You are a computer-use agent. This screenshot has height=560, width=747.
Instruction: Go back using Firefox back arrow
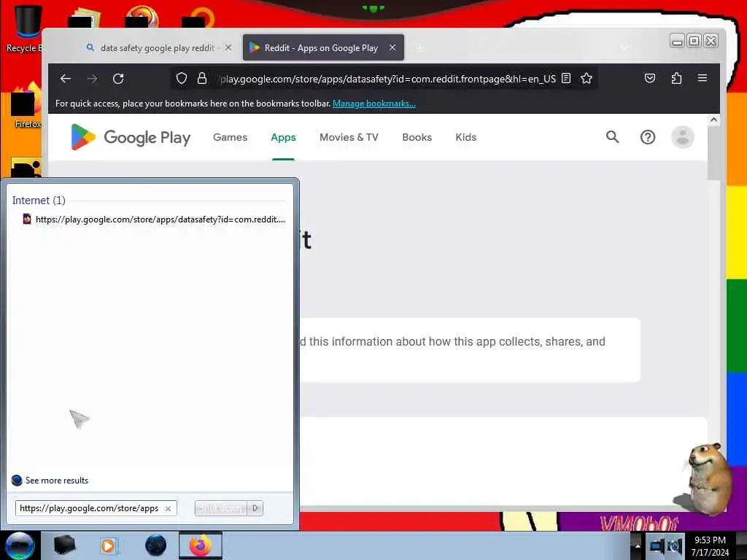click(x=66, y=79)
